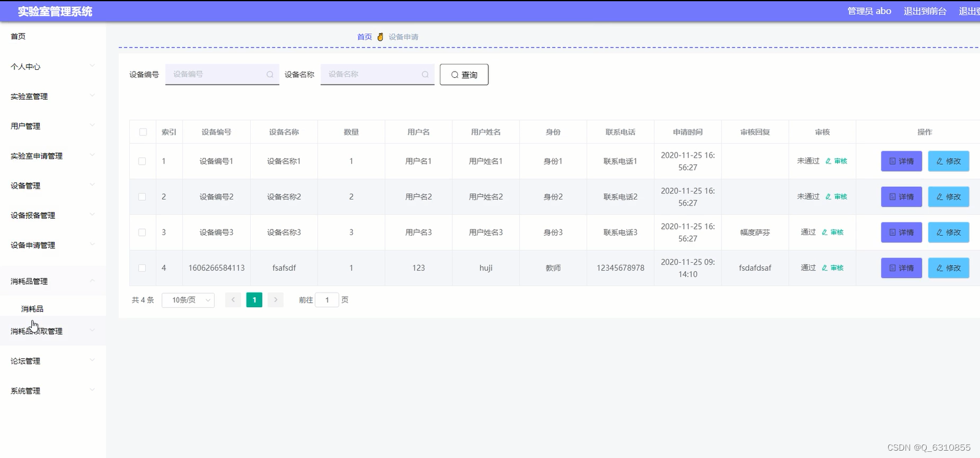The image size is (980, 458).
Task: Open 消耗品 submenu item
Action: 32,309
